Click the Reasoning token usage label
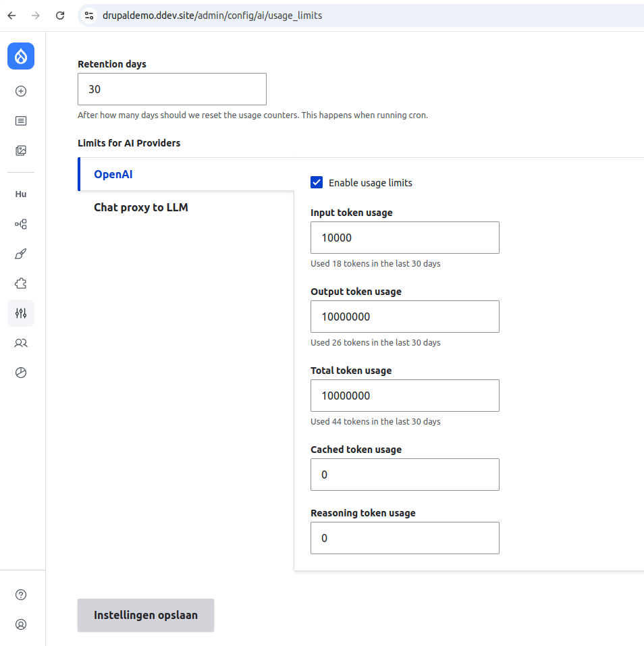Screen dimensions: 644x646 (x=363, y=513)
